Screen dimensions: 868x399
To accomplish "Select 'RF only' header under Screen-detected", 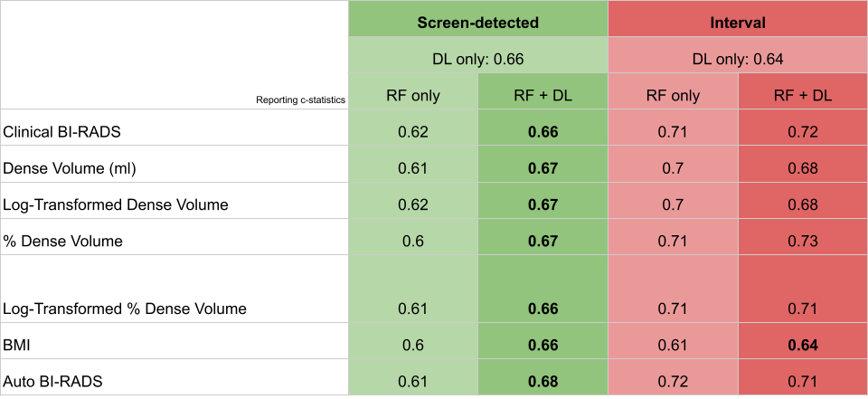I will (413, 95).
